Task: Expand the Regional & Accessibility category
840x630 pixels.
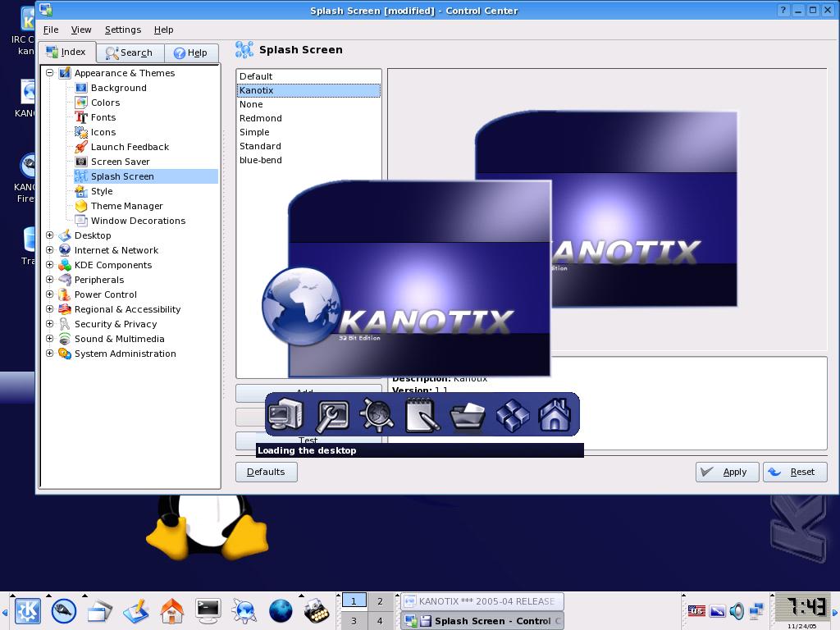Action: [x=50, y=309]
